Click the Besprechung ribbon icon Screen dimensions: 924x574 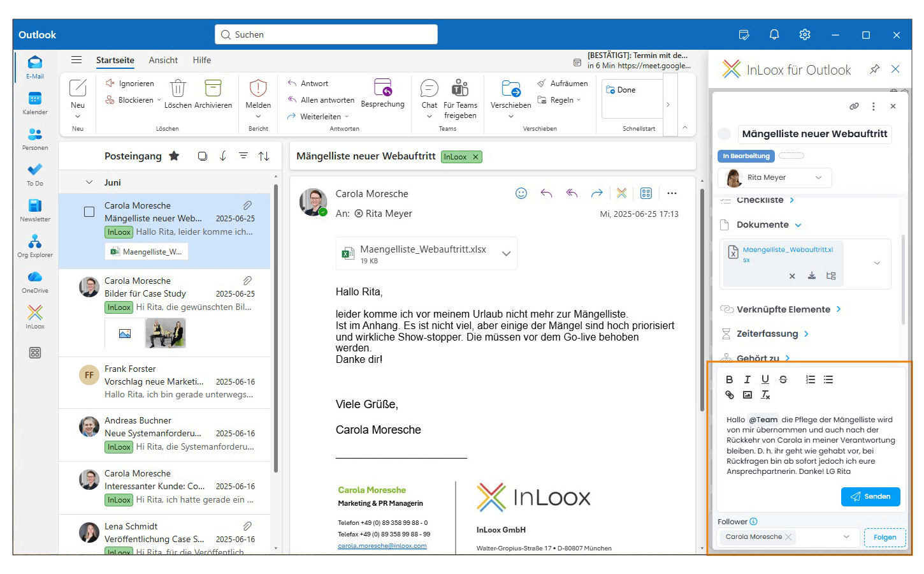click(383, 87)
